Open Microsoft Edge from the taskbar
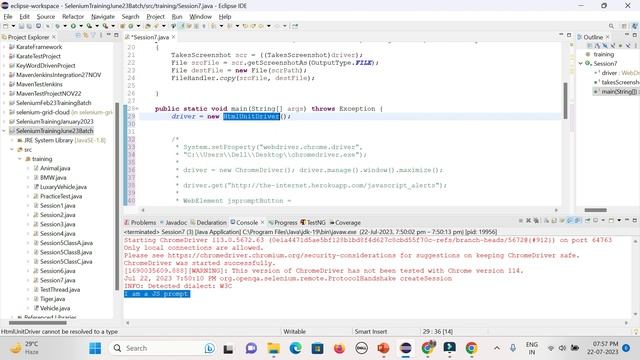Image resolution: width=640 pixels, height=360 pixels. (x=295, y=348)
